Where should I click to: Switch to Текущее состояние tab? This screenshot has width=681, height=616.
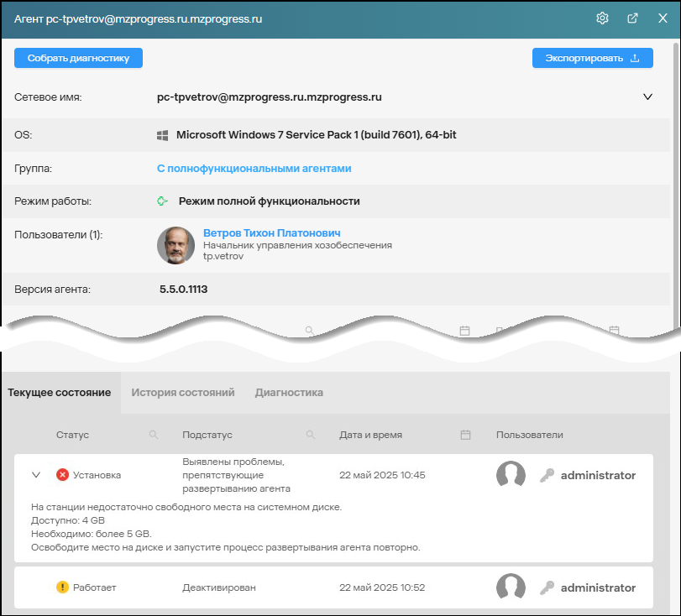tap(60, 393)
